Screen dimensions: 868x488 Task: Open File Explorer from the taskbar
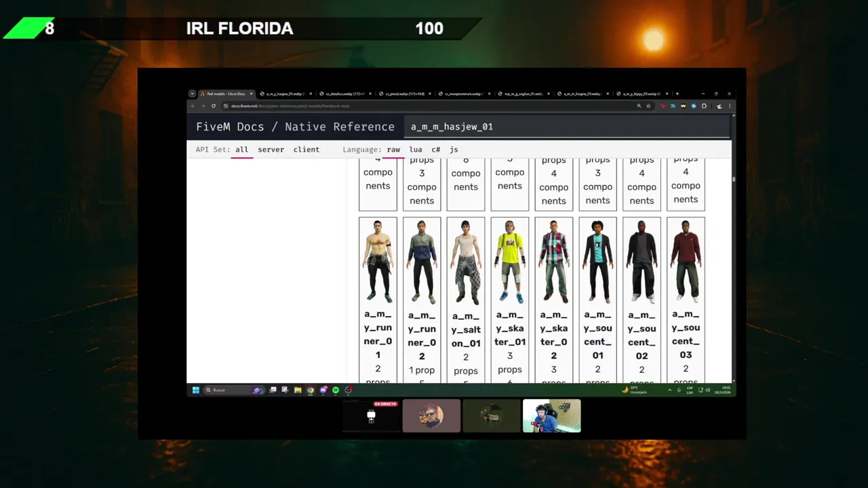[298, 390]
